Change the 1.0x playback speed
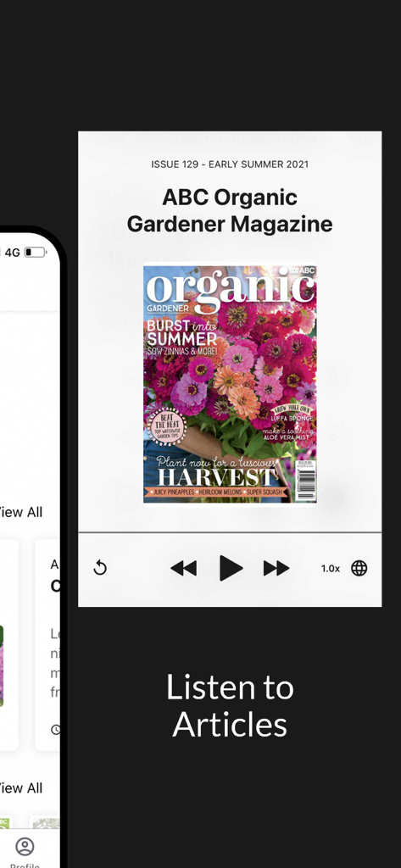The width and height of the screenshot is (401, 868). pos(331,569)
